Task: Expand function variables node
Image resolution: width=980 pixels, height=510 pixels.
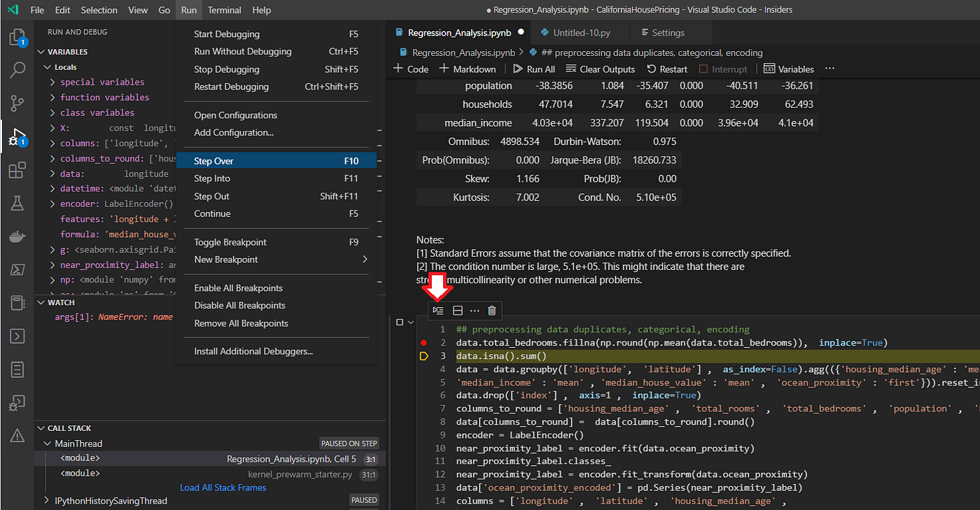Action: pos(52,98)
